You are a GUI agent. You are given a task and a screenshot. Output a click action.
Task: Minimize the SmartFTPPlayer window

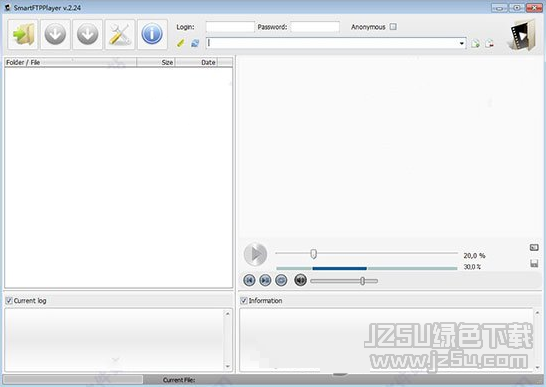click(x=499, y=8)
